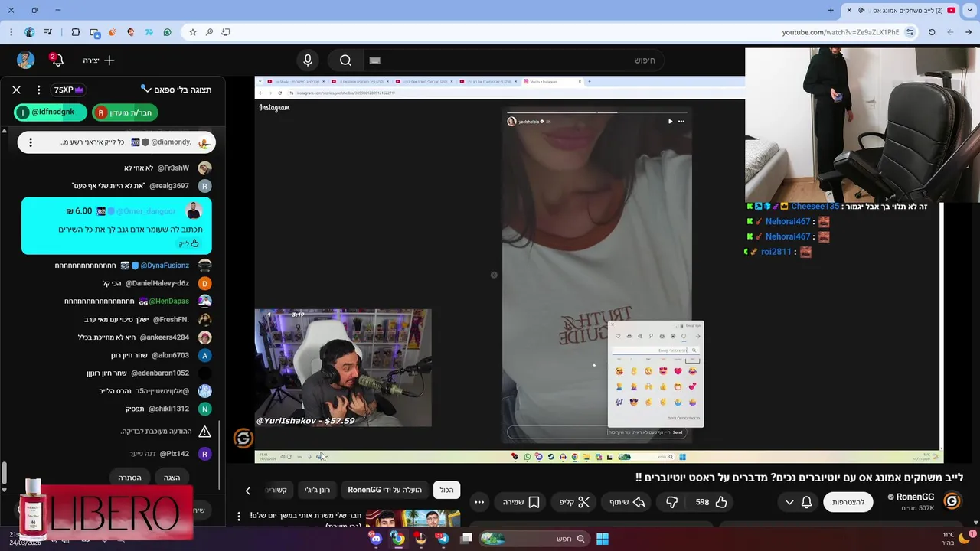Dislike the video
The image size is (980, 551).
click(x=671, y=502)
